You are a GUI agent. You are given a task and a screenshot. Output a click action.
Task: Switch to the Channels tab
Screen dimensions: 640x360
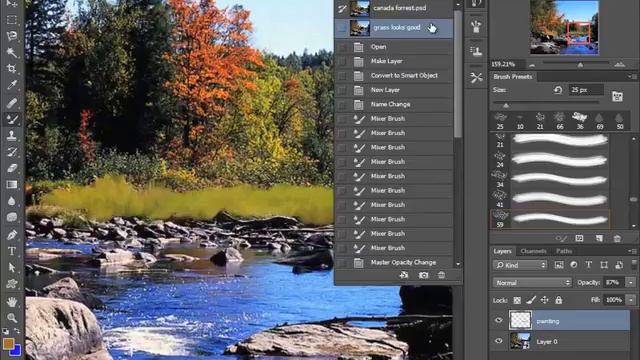tap(533, 251)
